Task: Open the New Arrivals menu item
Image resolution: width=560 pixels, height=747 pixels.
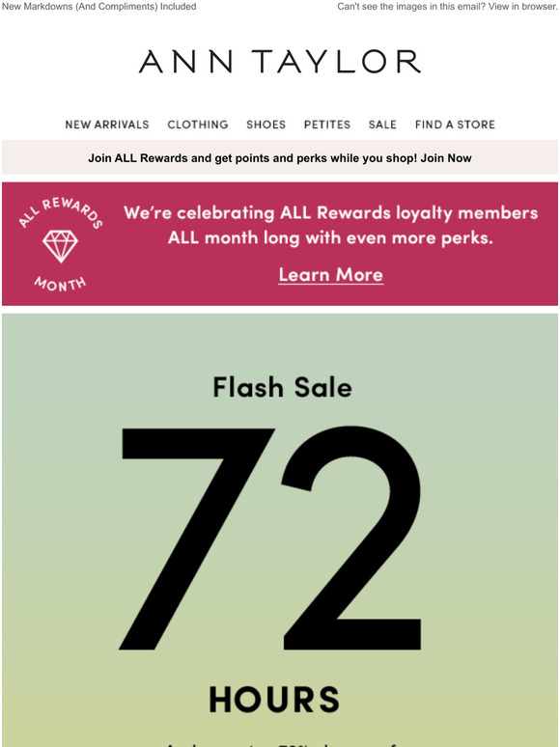Action: pos(107,124)
